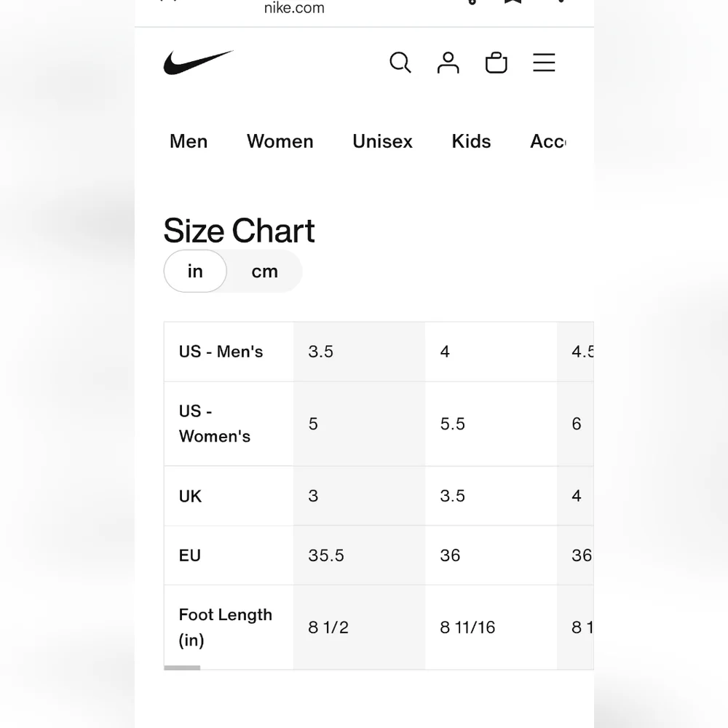The height and width of the screenshot is (728, 728).
Task: Click the Nike swoosh logo
Action: click(198, 62)
